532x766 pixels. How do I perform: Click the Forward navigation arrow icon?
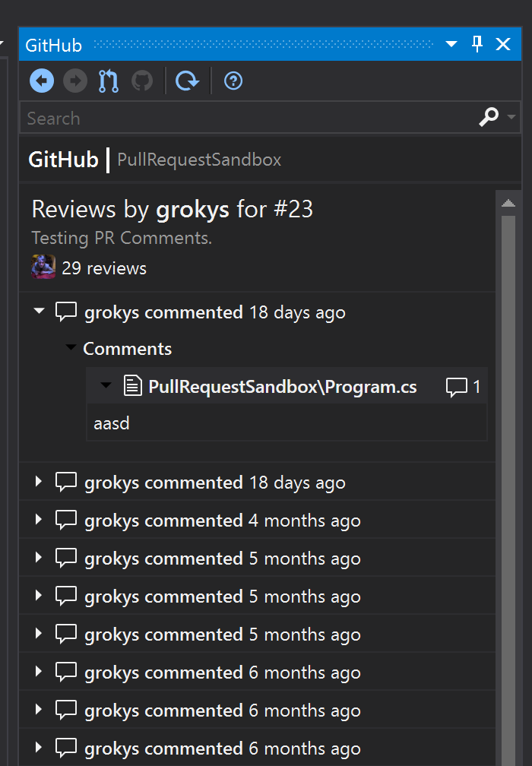point(75,81)
